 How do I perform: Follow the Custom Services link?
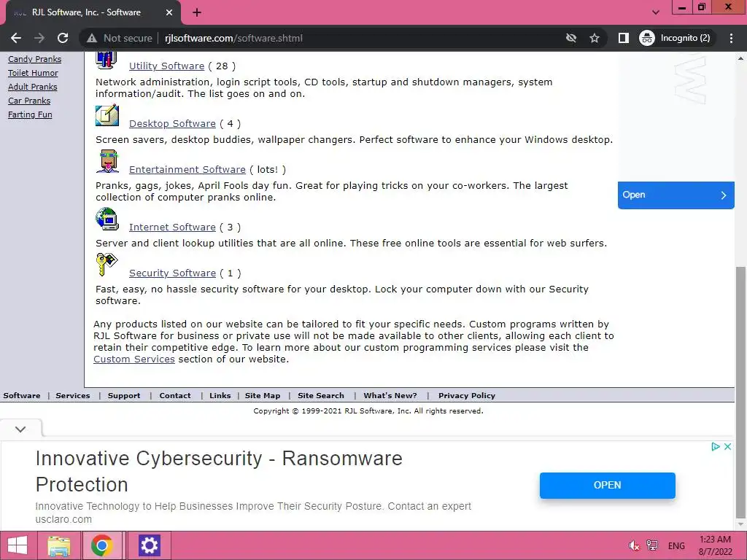tap(134, 359)
